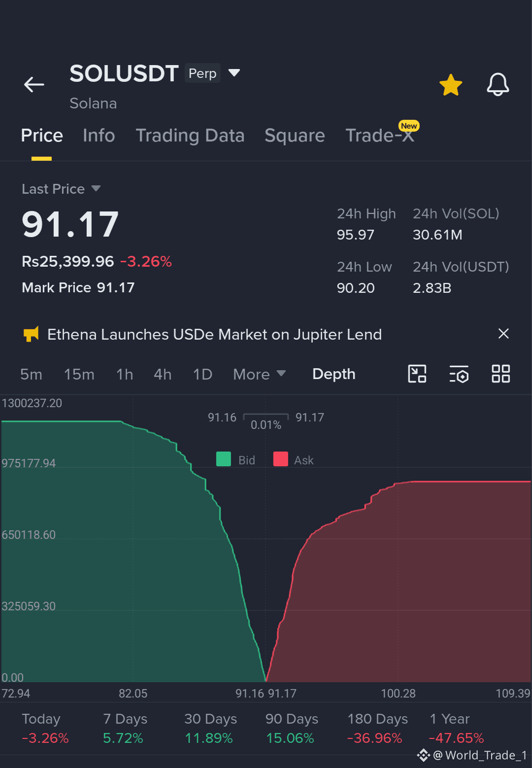
Task: Open the fullscreen chart icon
Action: [417, 374]
